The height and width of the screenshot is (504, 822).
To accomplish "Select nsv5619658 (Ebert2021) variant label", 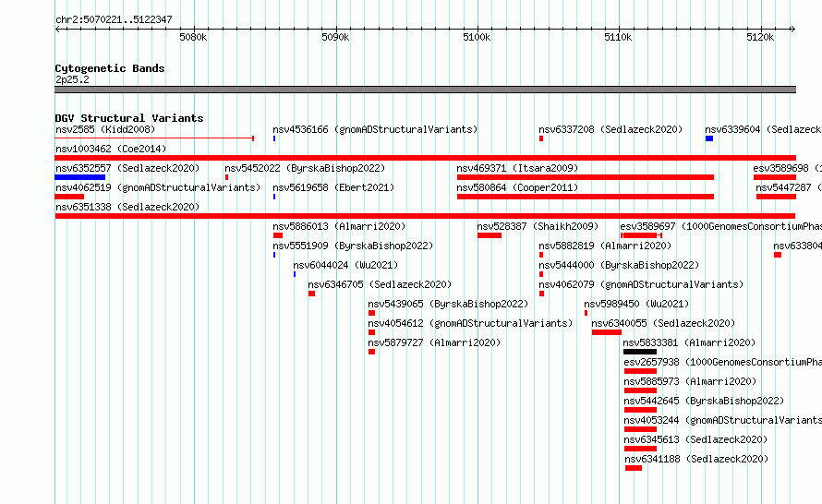I will click(x=332, y=187).
